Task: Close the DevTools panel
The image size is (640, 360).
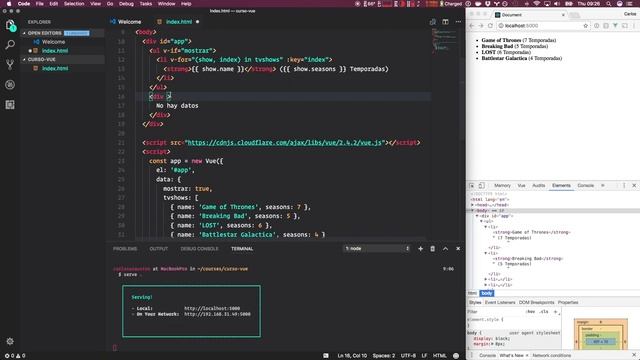Action: coord(634,186)
